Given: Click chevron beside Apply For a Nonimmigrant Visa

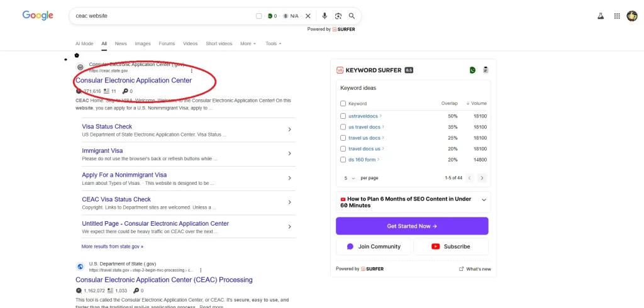Looking at the screenshot, I should pos(289,178).
